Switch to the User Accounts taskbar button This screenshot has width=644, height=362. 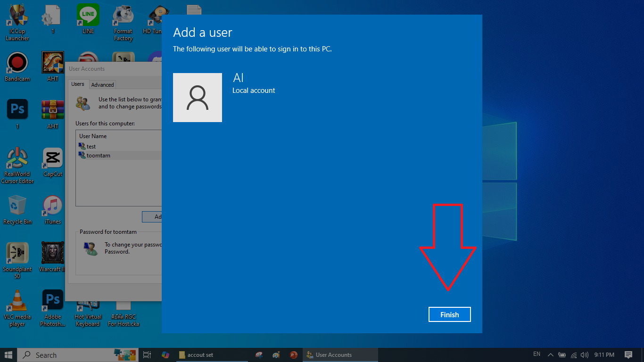coord(340,355)
